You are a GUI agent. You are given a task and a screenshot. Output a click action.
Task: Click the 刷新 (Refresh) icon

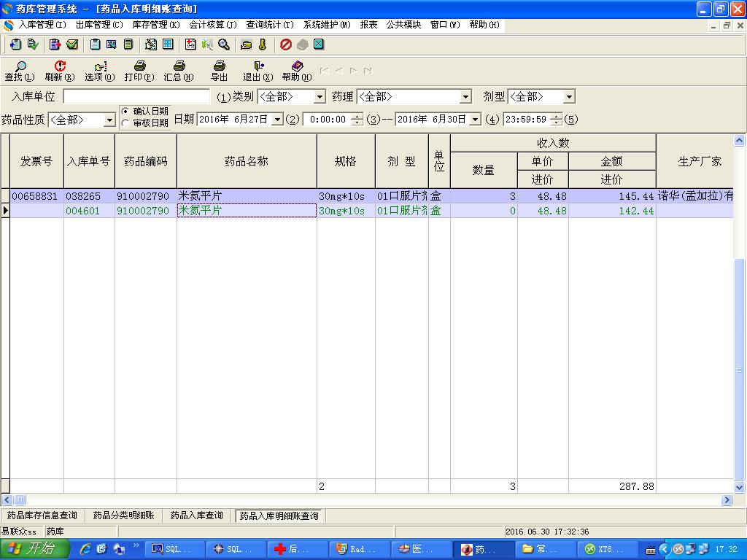[60, 66]
